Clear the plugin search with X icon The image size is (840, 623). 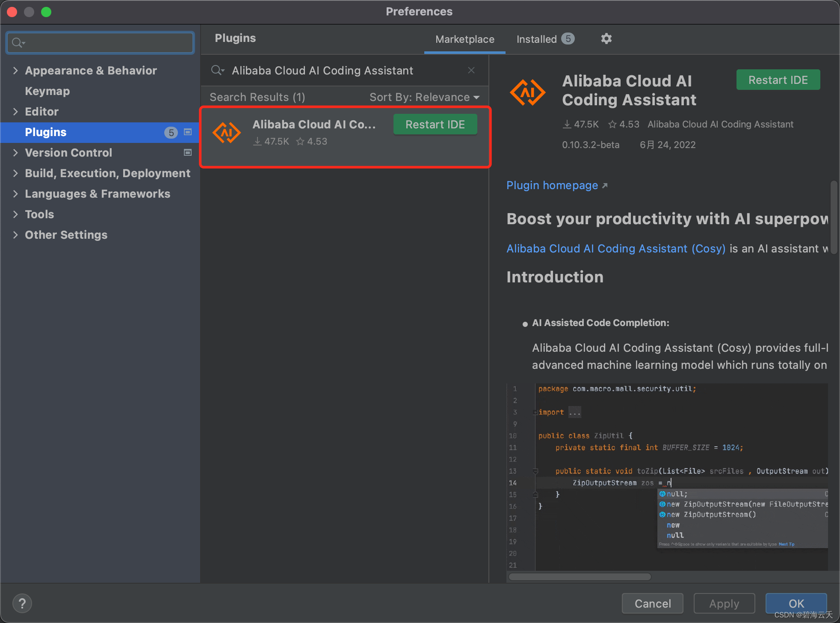tap(471, 71)
